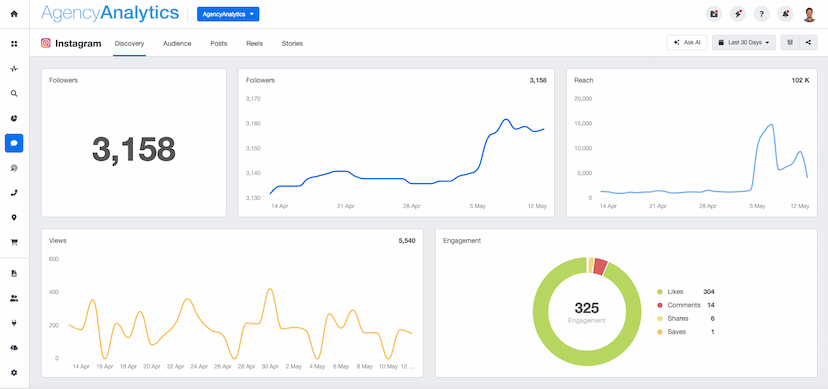Open the dashboards grid icon in sidebar

coord(14,44)
